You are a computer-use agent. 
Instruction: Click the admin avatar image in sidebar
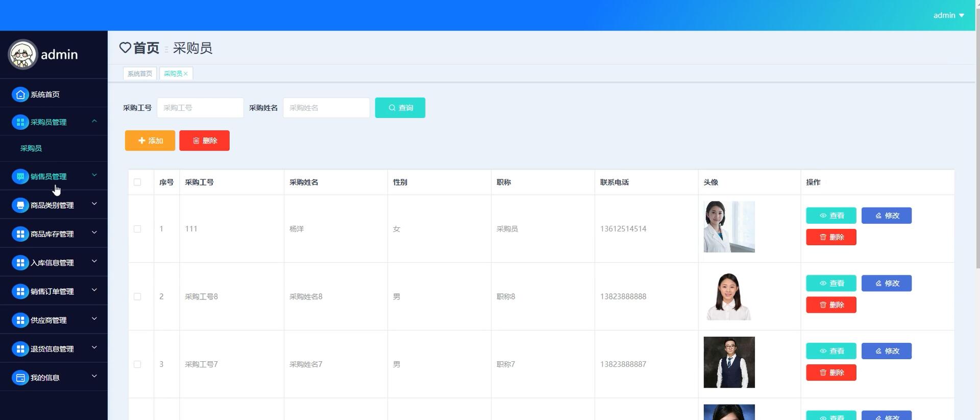click(22, 54)
